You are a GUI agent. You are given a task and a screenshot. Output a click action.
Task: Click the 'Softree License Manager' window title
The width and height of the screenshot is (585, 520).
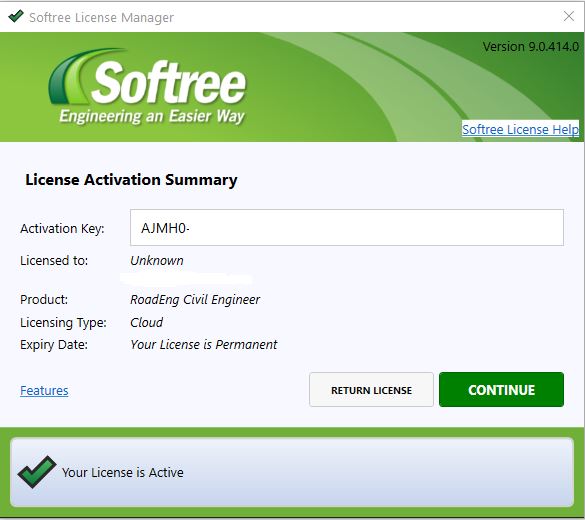(x=101, y=18)
